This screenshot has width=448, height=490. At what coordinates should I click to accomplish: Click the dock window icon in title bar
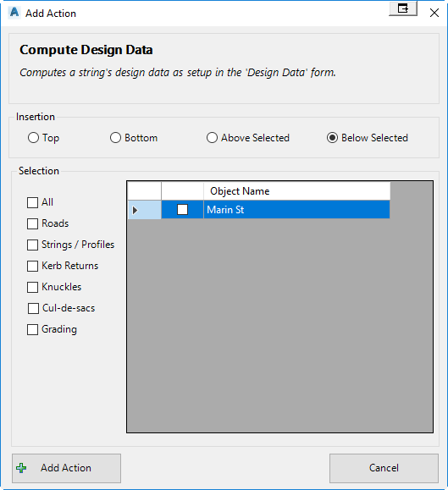coord(403,8)
